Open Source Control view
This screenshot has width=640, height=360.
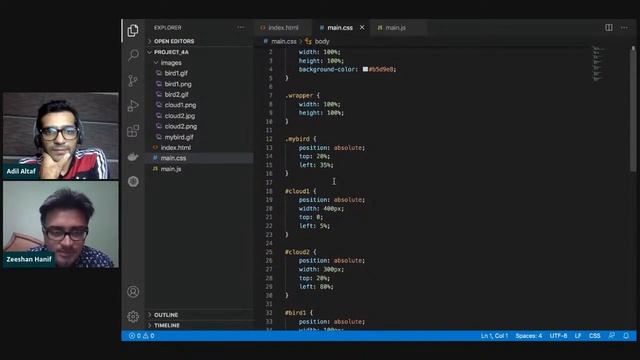[x=133, y=80]
